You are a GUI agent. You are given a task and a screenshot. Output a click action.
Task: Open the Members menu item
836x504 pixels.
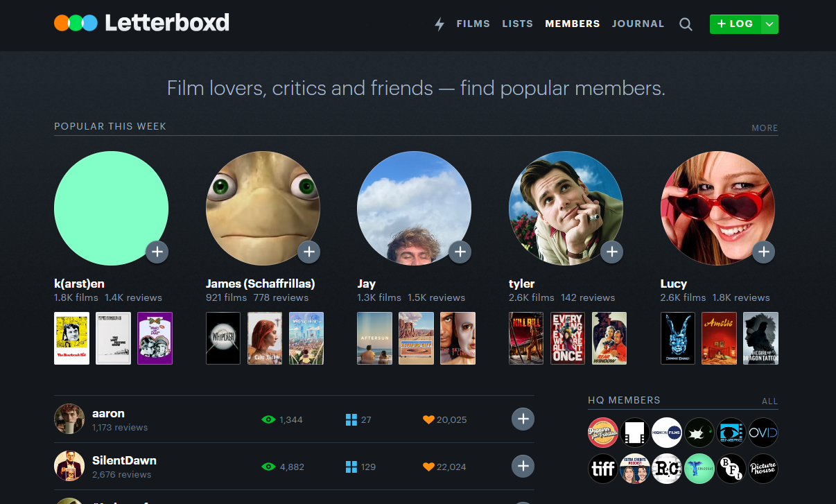point(573,24)
